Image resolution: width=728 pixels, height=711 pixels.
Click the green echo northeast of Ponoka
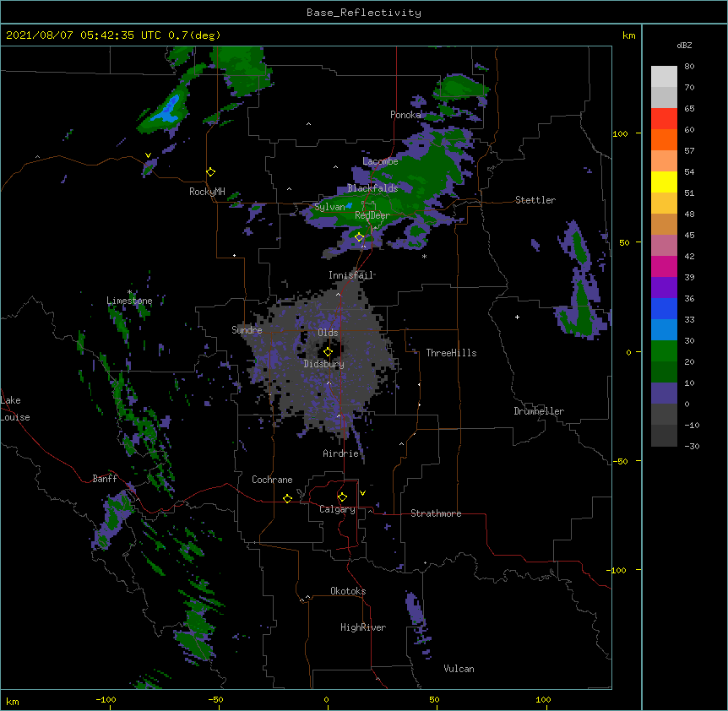pos(459,87)
